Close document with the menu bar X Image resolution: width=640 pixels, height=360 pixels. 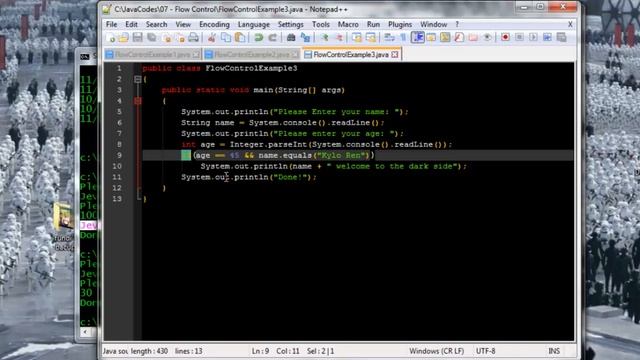tap(570, 24)
